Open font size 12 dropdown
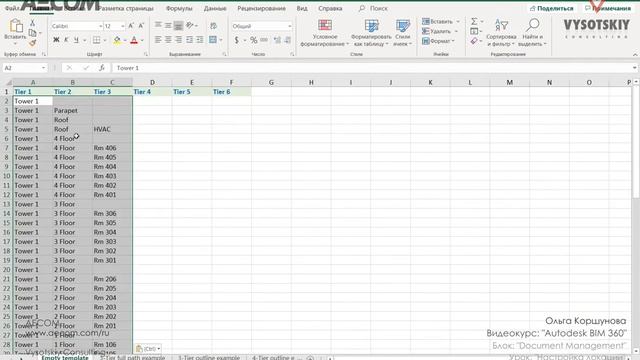The image size is (640, 360). coord(122,26)
